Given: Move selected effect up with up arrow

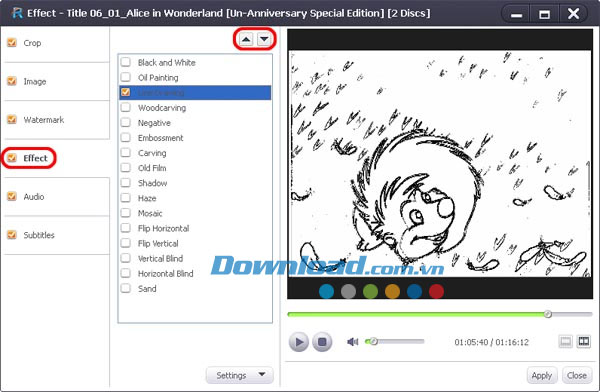Looking at the screenshot, I should click(x=246, y=39).
